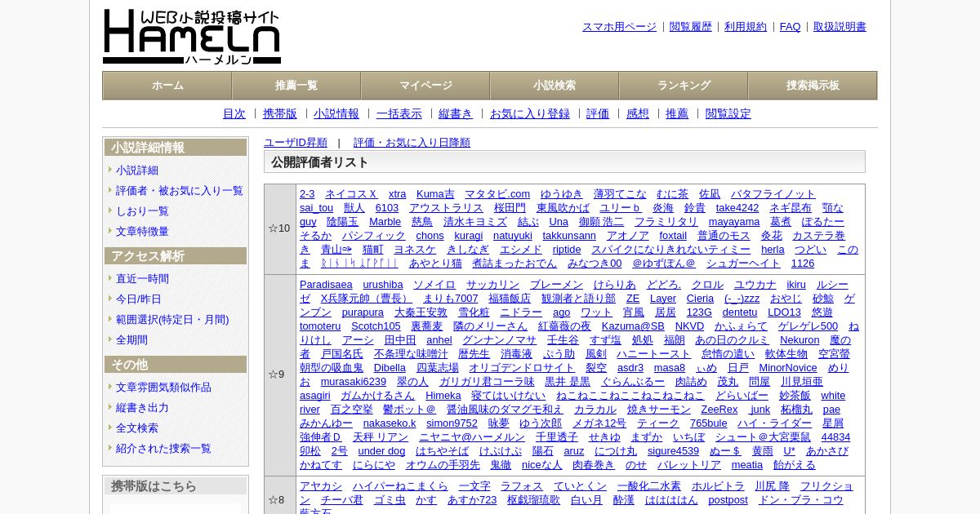Open user Kuma吉 profile

pos(435,194)
